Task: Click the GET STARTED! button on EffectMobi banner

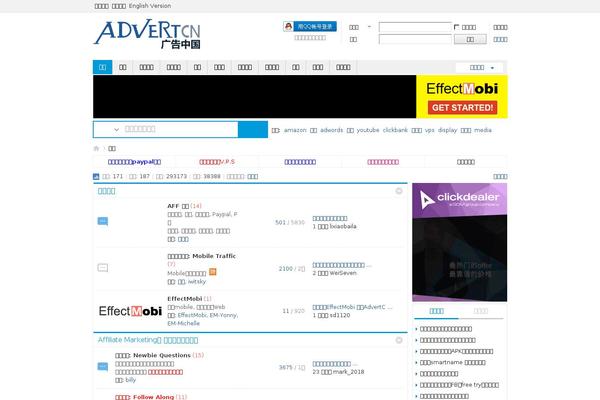Action: click(x=462, y=108)
